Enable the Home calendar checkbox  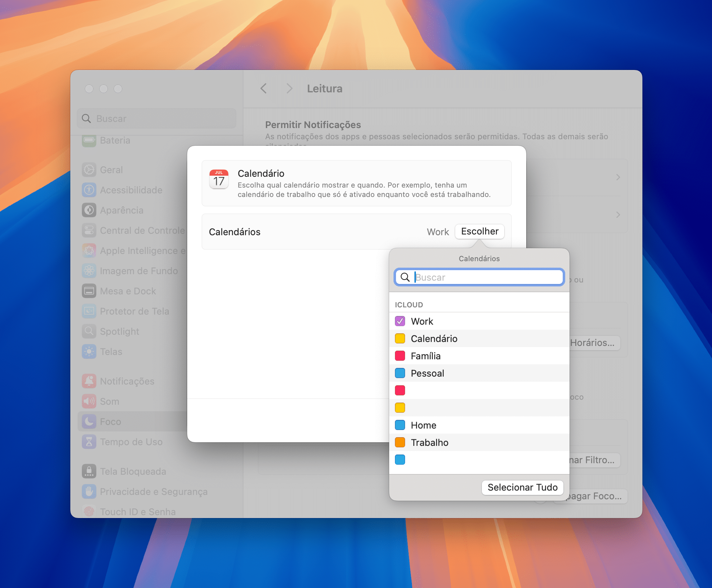point(400,425)
